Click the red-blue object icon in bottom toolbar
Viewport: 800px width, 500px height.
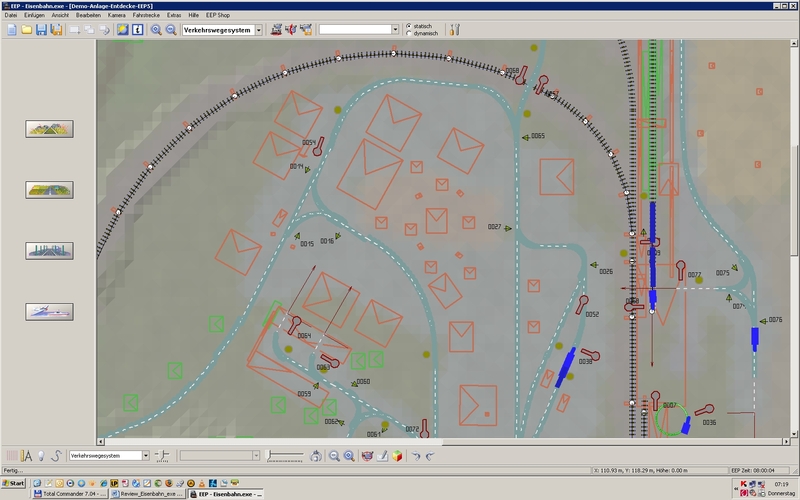[367, 456]
